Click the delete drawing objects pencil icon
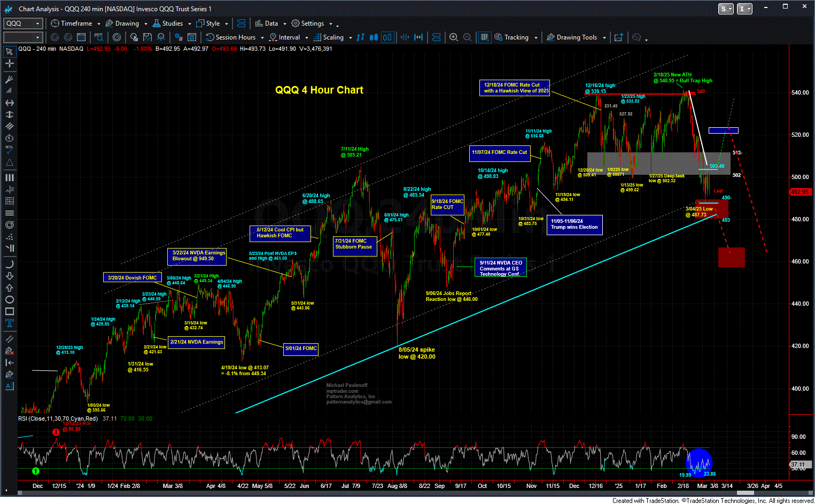 point(9,351)
